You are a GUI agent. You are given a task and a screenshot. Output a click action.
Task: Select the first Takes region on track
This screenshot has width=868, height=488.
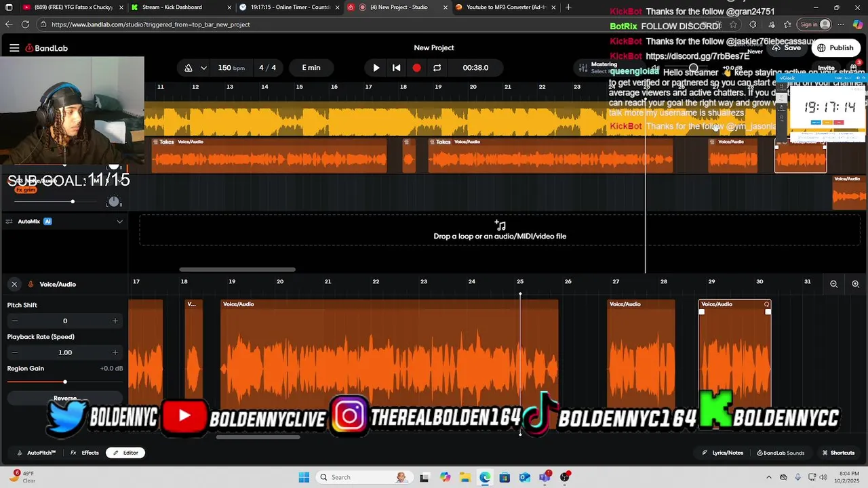coord(269,155)
